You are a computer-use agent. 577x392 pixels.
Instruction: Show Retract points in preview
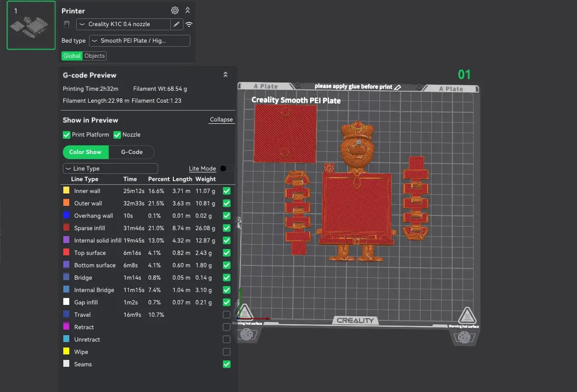click(227, 327)
